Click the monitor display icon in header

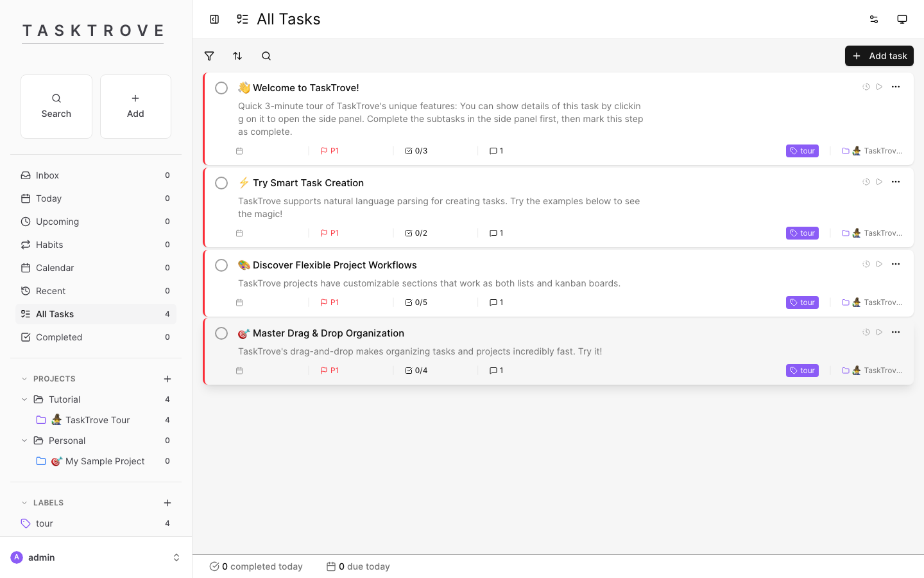(902, 19)
